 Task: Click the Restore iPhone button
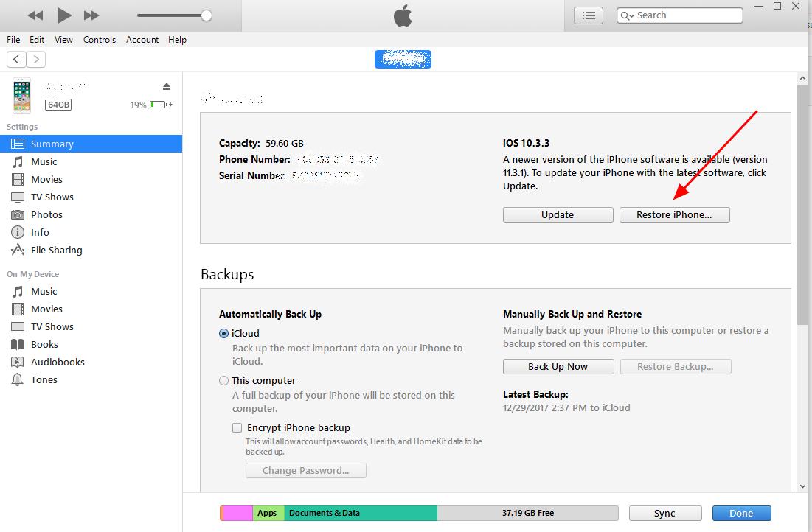[x=674, y=214]
